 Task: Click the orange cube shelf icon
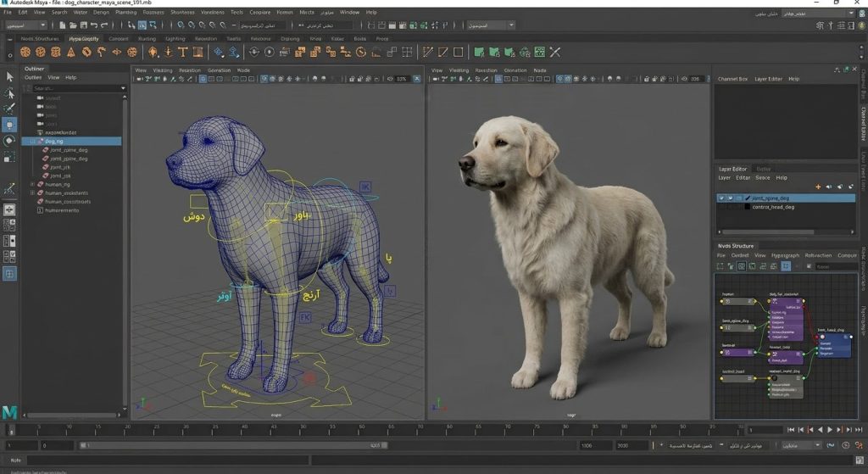tap(55, 52)
